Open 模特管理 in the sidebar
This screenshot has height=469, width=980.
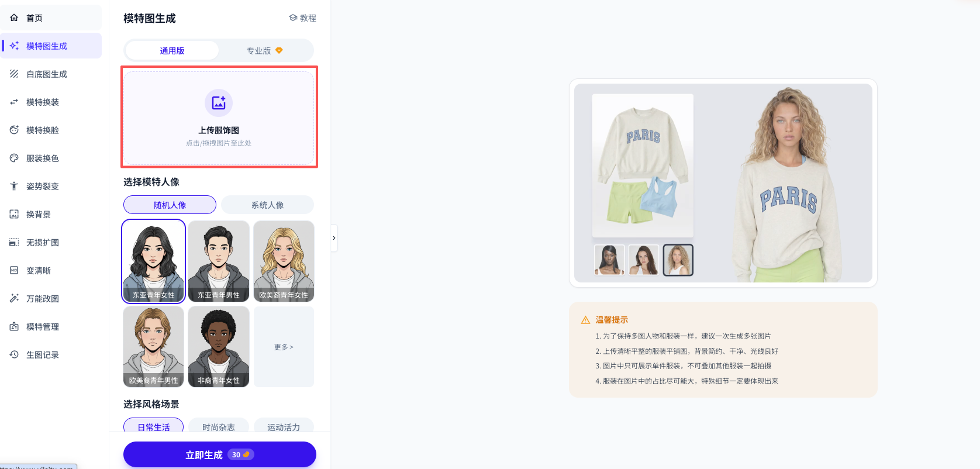click(51, 326)
